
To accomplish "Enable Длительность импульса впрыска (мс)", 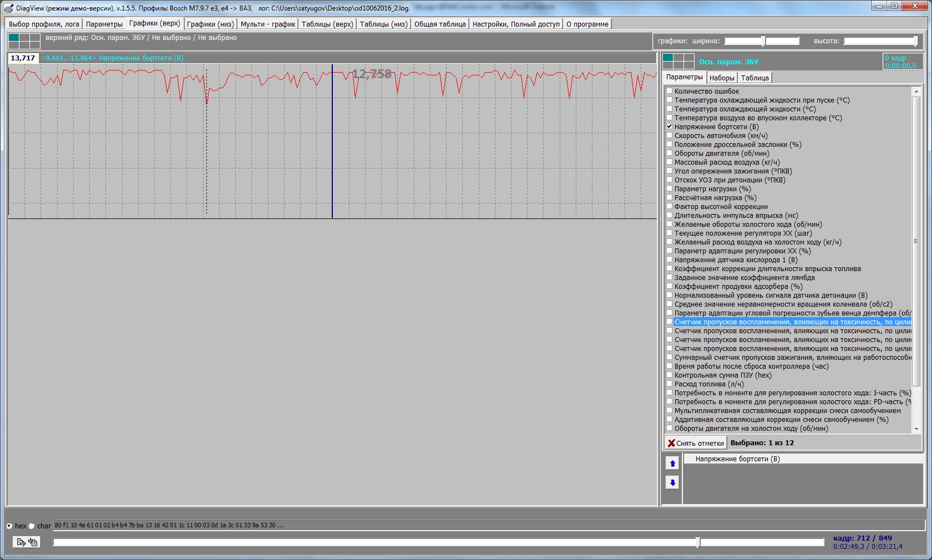I will click(x=670, y=215).
